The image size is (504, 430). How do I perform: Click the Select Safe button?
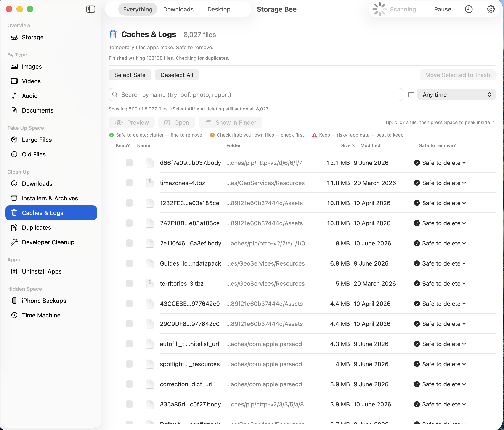point(130,75)
